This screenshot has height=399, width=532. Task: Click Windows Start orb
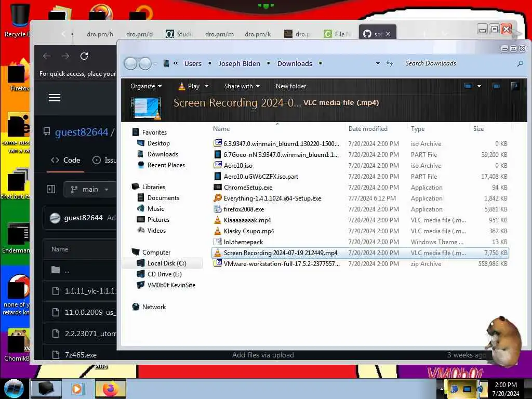pyautogui.click(x=14, y=389)
